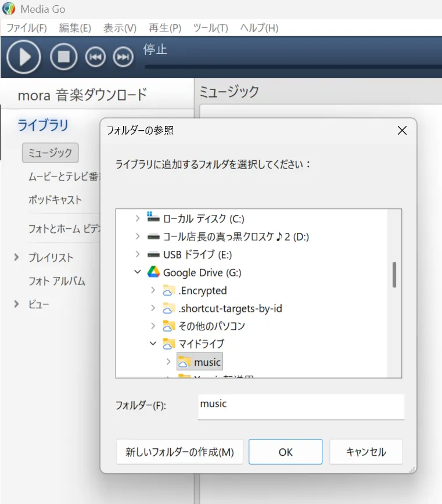Collapse the Google Drive (G:) tree node

pos(138,272)
